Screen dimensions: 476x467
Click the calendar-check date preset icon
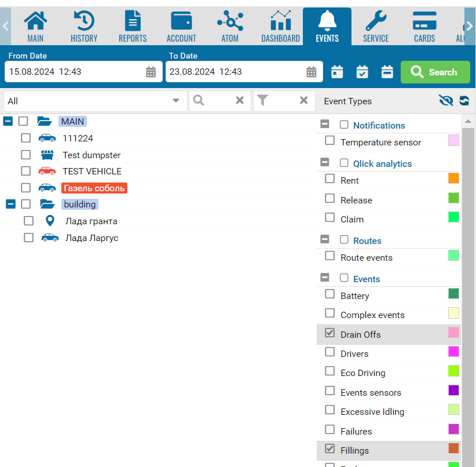tap(362, 72)
